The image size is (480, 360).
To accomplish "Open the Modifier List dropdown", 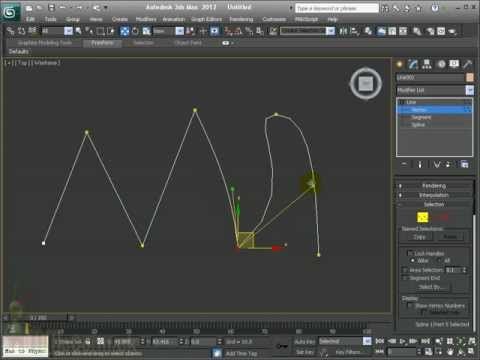I will (x=435, y=90).
